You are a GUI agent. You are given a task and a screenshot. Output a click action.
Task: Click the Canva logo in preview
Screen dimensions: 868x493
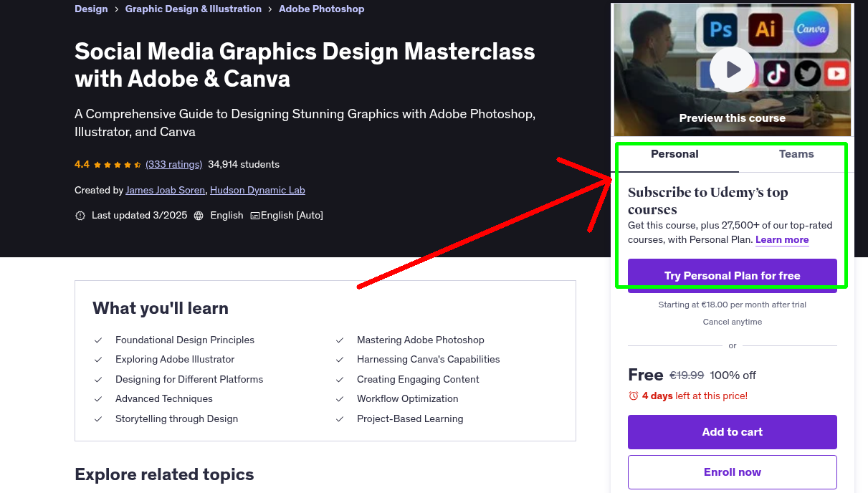point(811,29)
